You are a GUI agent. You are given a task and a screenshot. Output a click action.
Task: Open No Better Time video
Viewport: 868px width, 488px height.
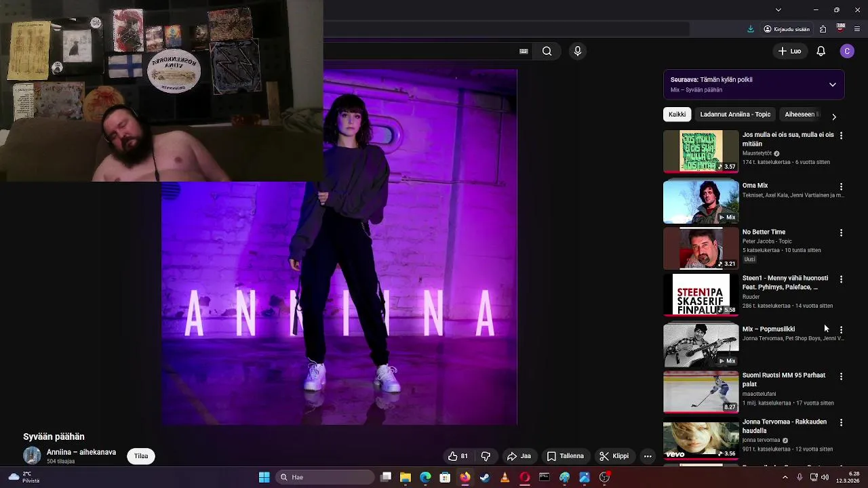pyautogui.click(x=764, y=232)
